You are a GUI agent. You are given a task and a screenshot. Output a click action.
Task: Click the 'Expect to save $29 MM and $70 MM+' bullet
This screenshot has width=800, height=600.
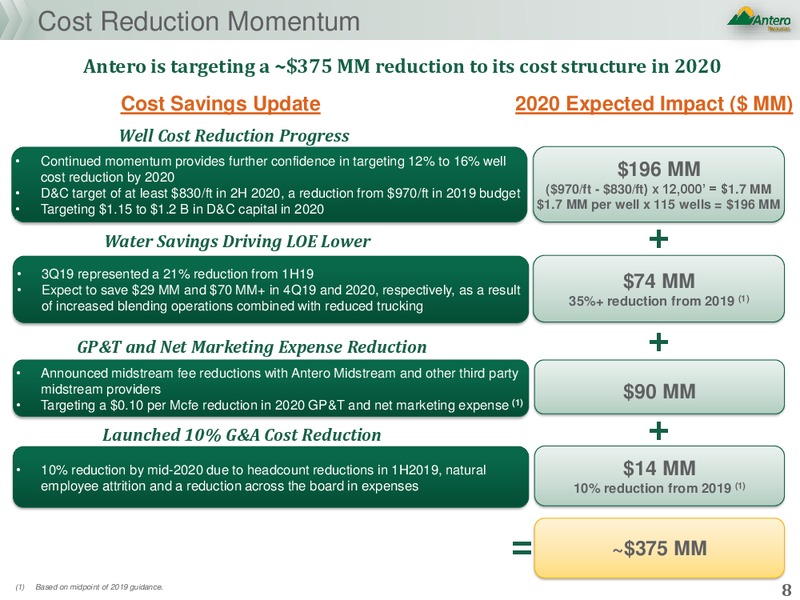pyautogui.click(x=281, y=298)
